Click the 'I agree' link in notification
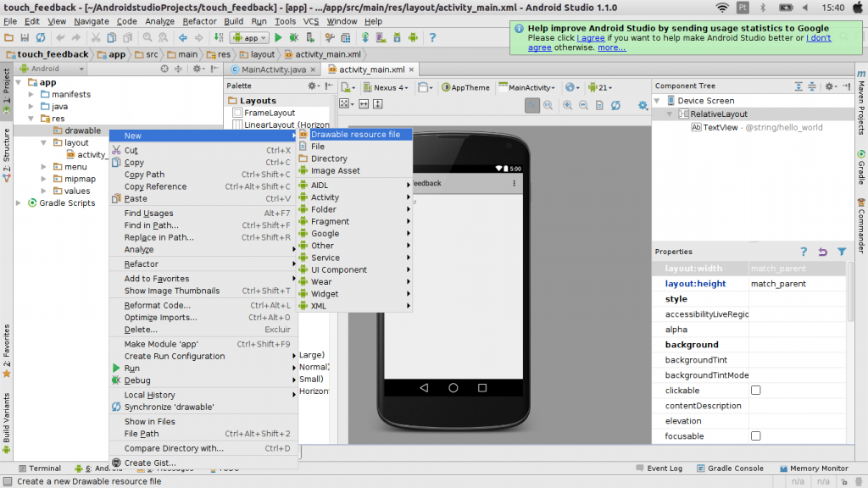The width and height of the screenshot is (868, 488). click(x=591, y=38)
